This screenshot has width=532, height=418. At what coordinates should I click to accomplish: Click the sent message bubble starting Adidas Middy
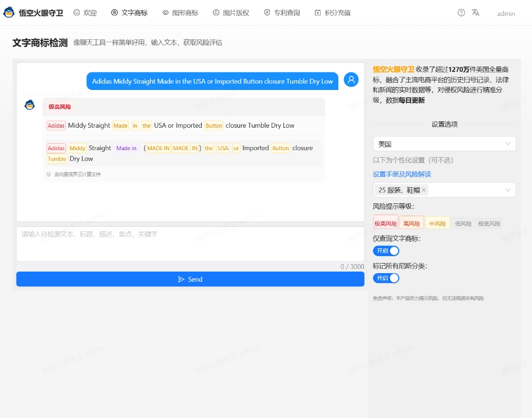coord(212,81)
